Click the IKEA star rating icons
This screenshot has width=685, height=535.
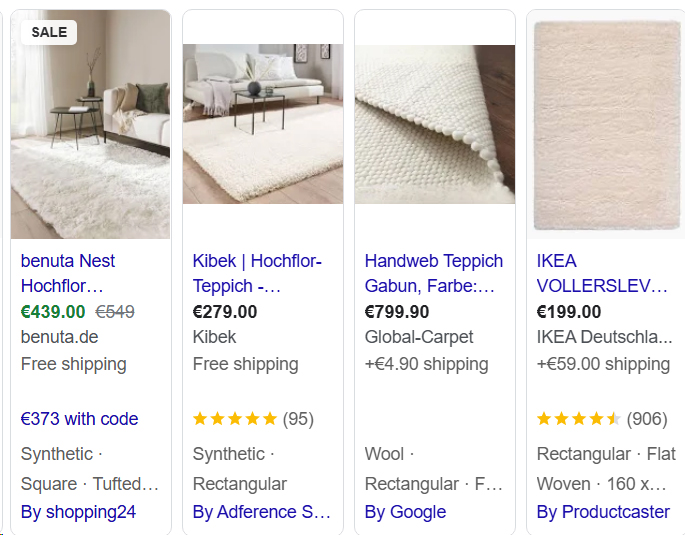point(578,419)
